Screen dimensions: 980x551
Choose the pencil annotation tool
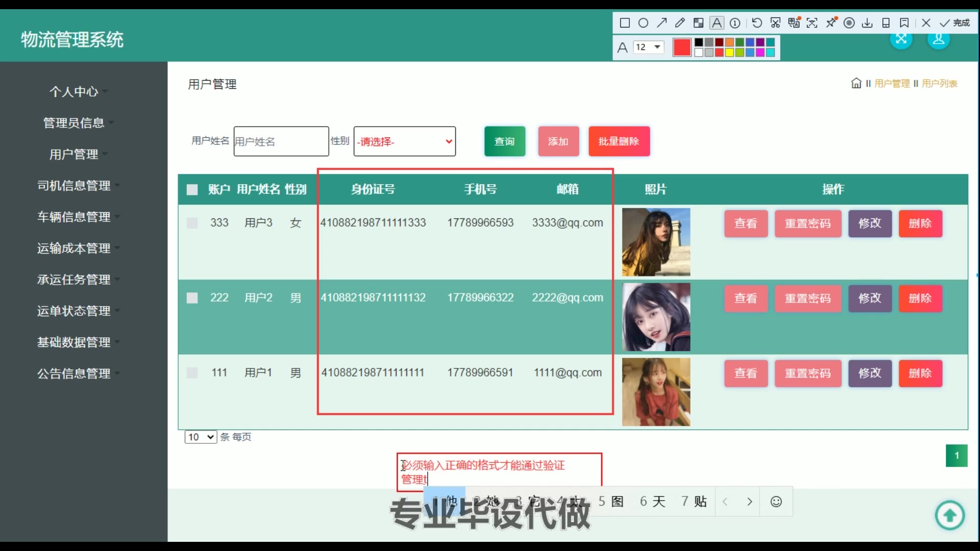680,23
